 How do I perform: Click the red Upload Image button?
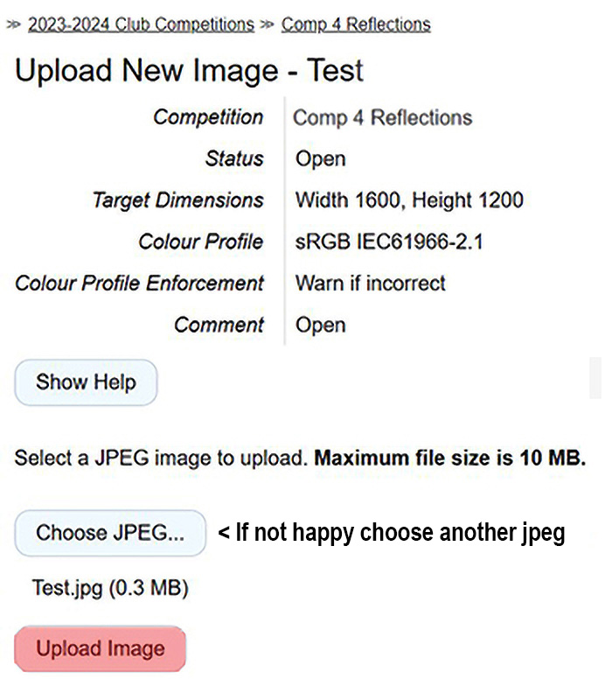click(101, 649)
